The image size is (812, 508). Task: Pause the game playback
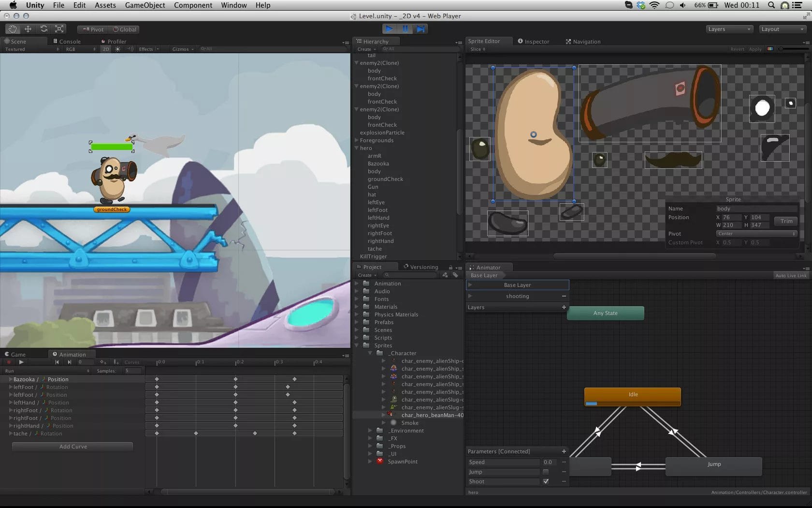point(405,29)
